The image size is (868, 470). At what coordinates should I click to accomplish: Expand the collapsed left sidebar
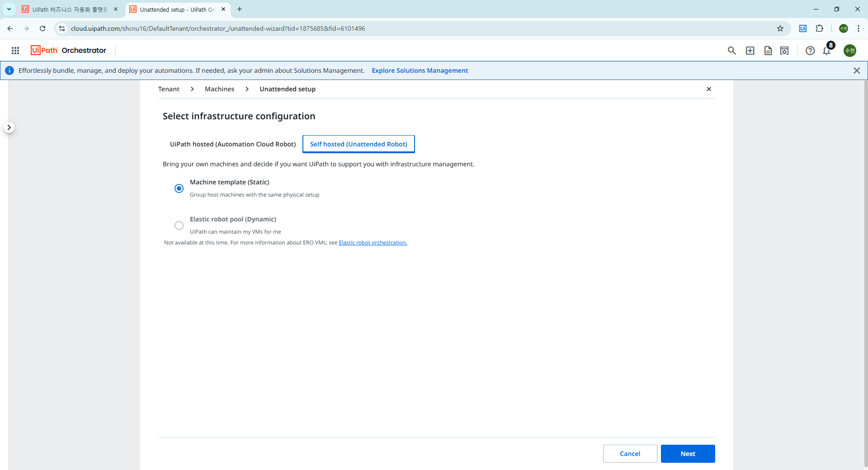tap(9, 127)
